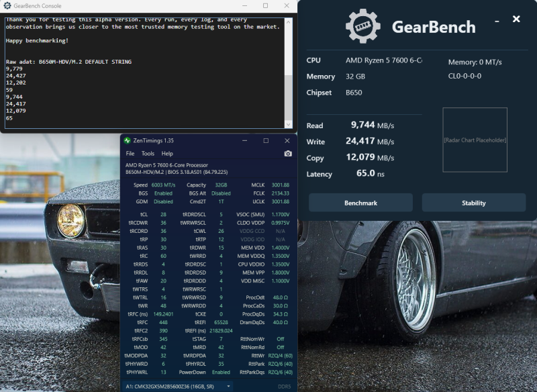Screen dimensions: 537x392
Task: Click the GDM Disabled value
Action: pos(163,201)
